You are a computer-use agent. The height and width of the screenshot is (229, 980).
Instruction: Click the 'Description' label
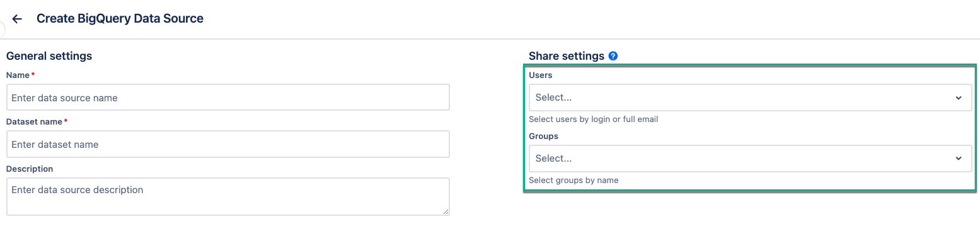pos(30,169)
